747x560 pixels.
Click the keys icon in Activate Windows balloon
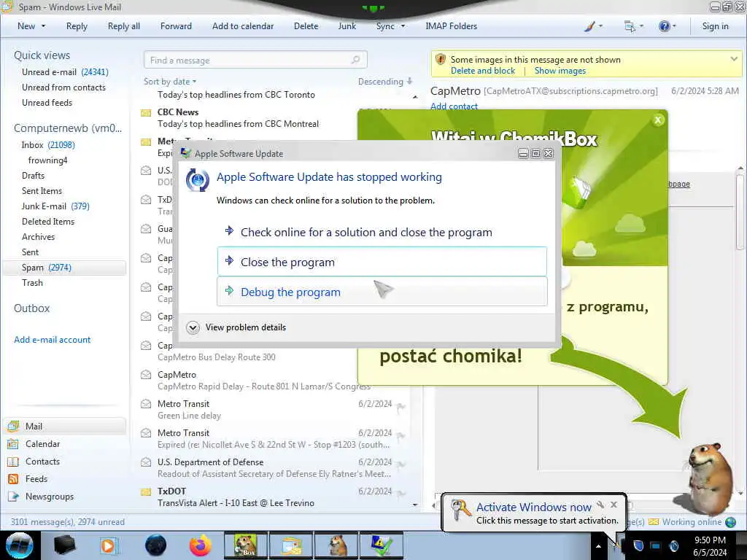click(x=460, y=510)
